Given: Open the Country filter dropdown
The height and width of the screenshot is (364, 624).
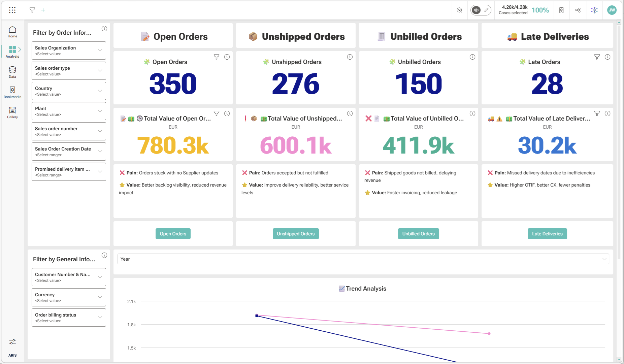Looking at the screenshot, I should pyautogui.click(x=69, y=91).
